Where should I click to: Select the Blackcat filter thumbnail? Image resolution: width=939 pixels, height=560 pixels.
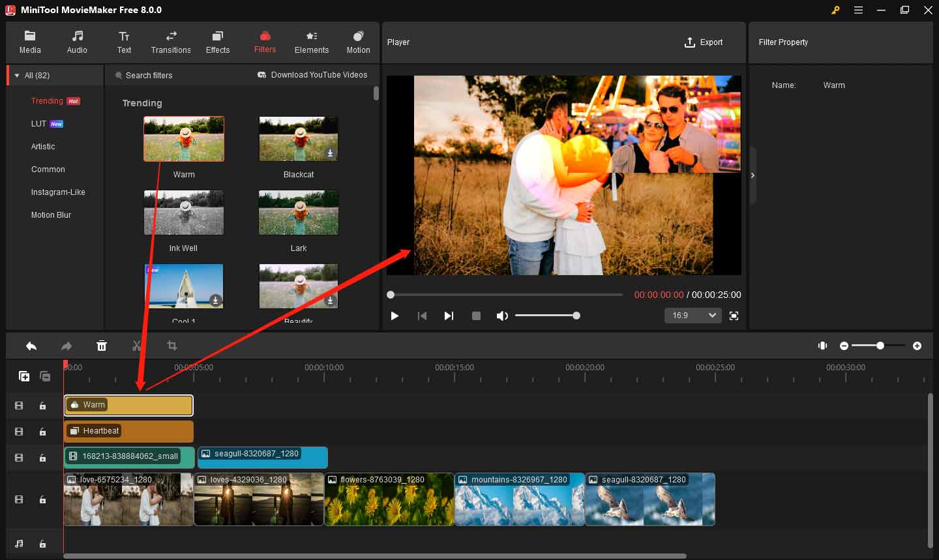(x=299, y=139)
